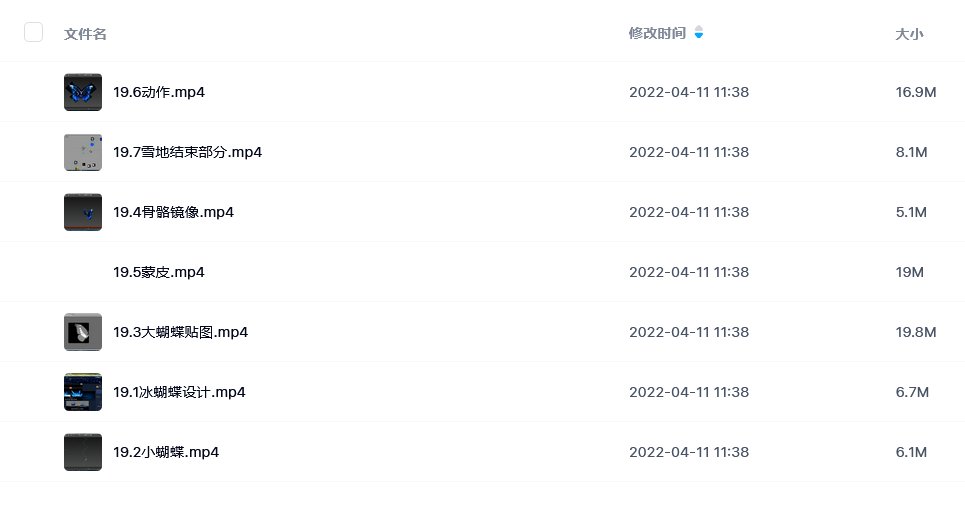Open the 19.2小蝴蝶.mp4 file name
This screenshot has width=965, height=509.
point(166,452)
